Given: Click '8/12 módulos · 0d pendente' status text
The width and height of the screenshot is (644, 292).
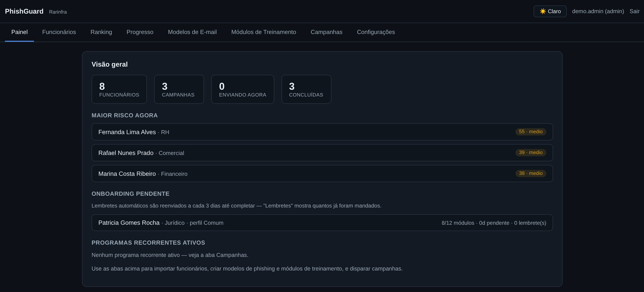Looking at the screenshot, I should point(475,223).
